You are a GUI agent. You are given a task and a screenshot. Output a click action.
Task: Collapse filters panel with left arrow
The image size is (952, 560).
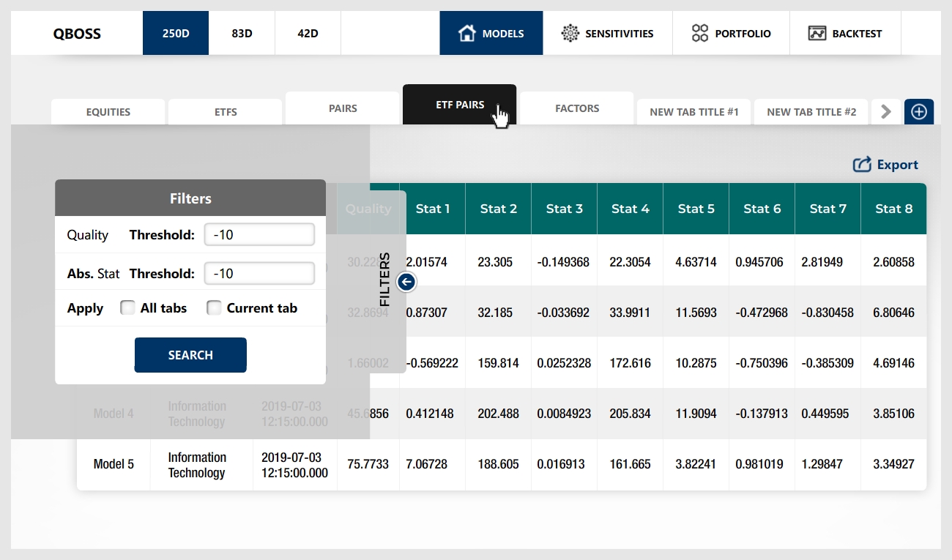pyautogui.click(x=407, y=281)
